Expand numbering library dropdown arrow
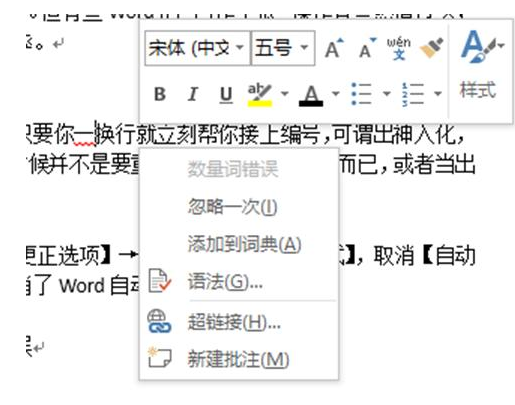This screenshot has width=515, height=405. (438, 94)
